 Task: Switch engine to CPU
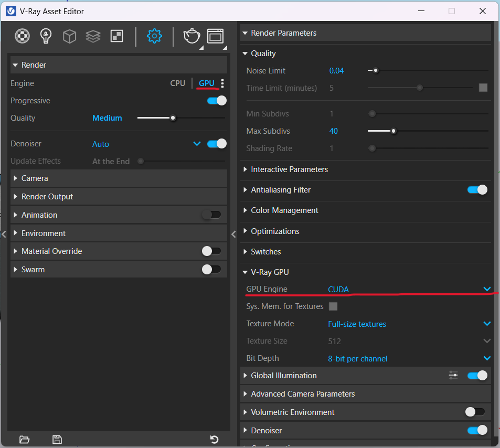pos(178,83)
